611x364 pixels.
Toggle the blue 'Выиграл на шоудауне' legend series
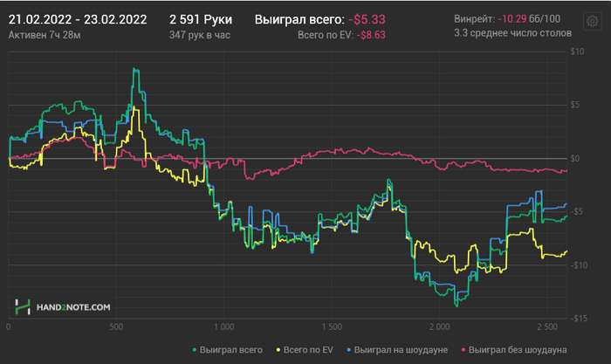pyautogui.click(x=397, y=350)
